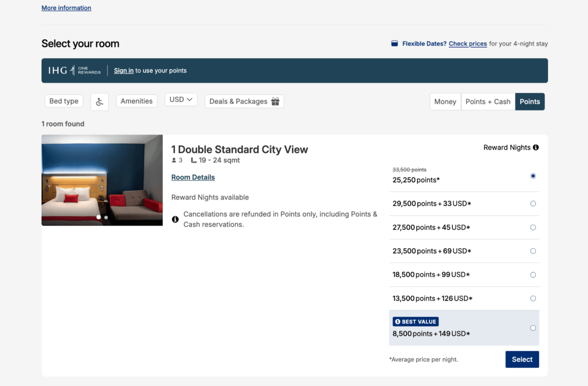Click the hotel room photo thumbnail
Image resolution: width=588 pixels, height=386 pixels.
point(102,180)
